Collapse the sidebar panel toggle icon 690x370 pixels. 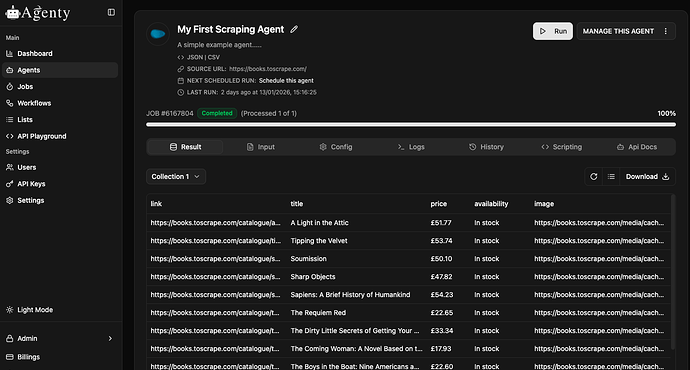[x=111, y=12]
